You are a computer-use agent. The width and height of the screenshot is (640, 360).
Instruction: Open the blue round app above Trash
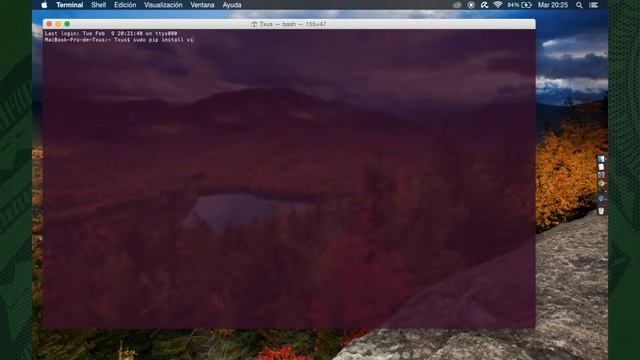point(601,199)
